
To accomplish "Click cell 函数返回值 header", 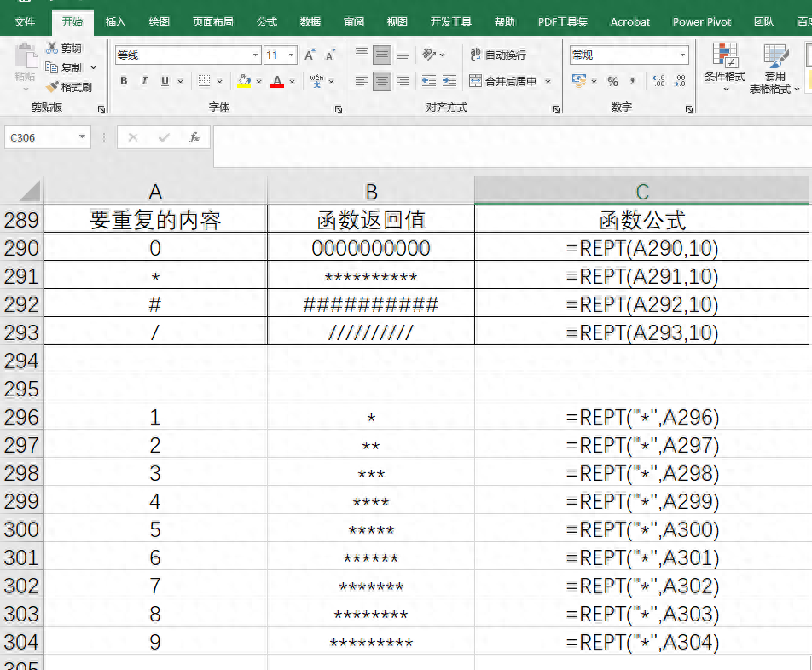I will point(371,219).
